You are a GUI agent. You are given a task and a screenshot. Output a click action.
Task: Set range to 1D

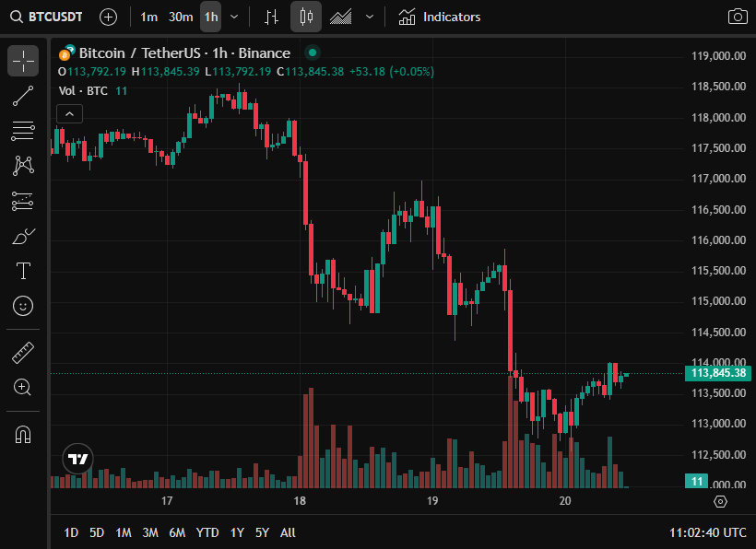(71, 532)
